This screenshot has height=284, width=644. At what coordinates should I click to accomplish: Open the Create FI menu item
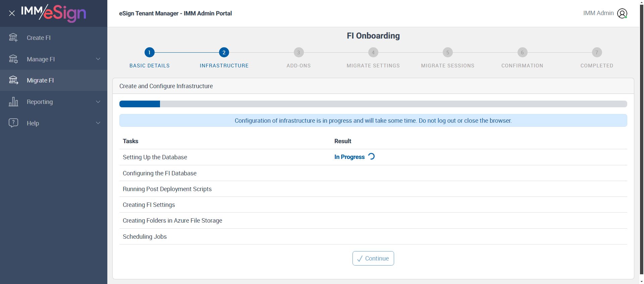click(39, 38)
